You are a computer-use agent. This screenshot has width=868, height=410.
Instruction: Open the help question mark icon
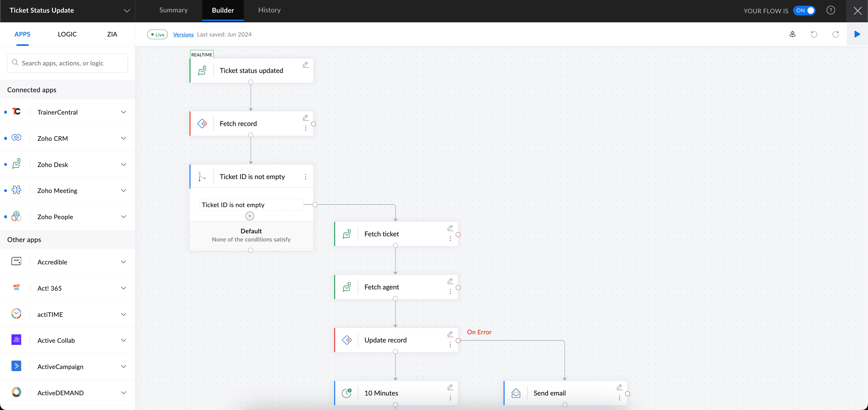pos(831,11)
